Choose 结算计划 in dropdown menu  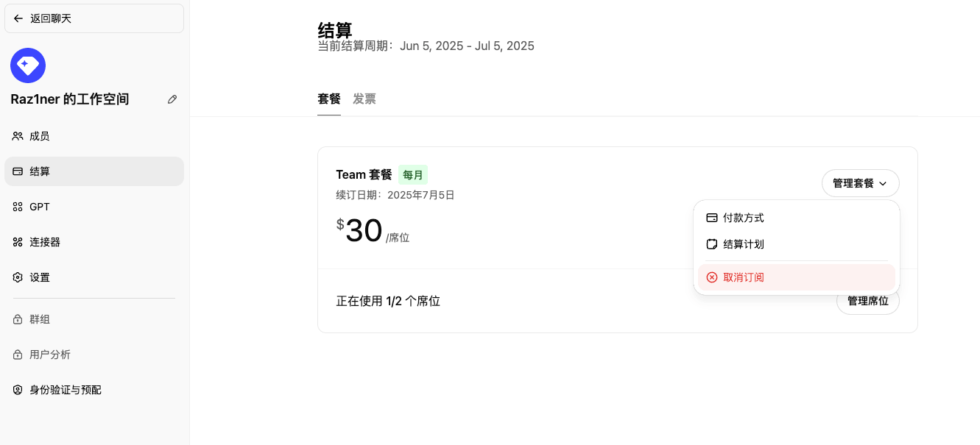click(x=797, y=244)
